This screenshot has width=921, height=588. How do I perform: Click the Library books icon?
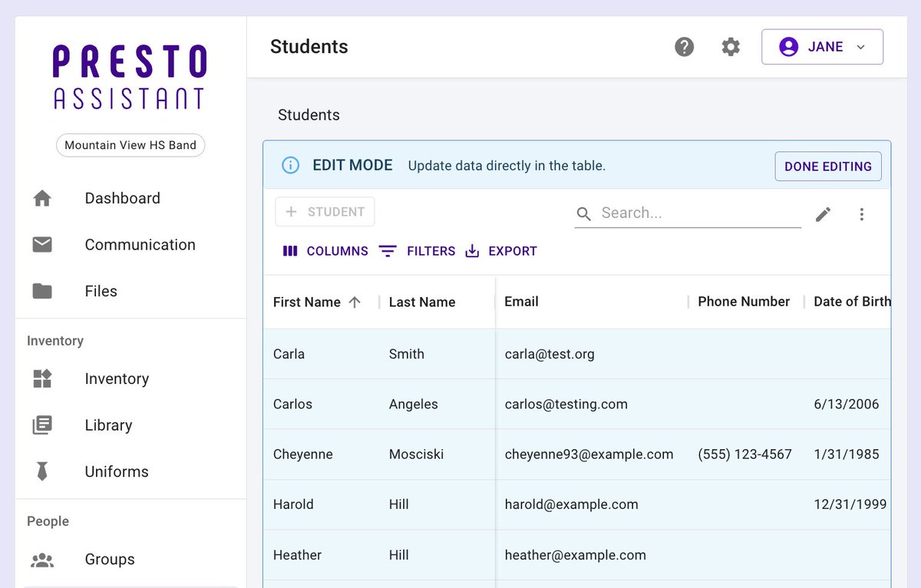(x=42, y=425)
